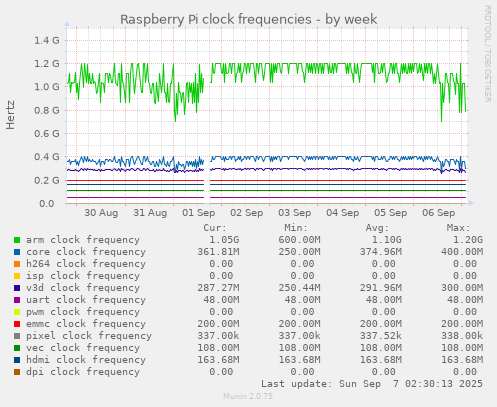
Task: Click the uart clock frequency purple swatch
Action: tap(17, 300)
